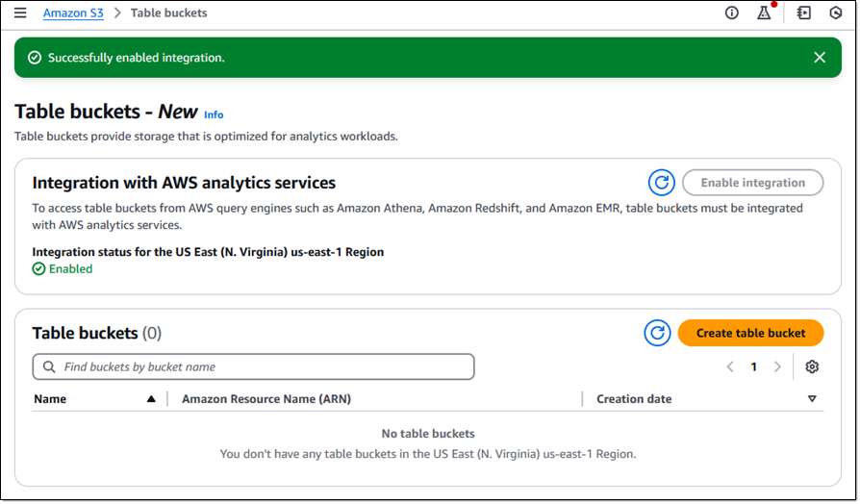Open the Info link beside title

point(214,114)
